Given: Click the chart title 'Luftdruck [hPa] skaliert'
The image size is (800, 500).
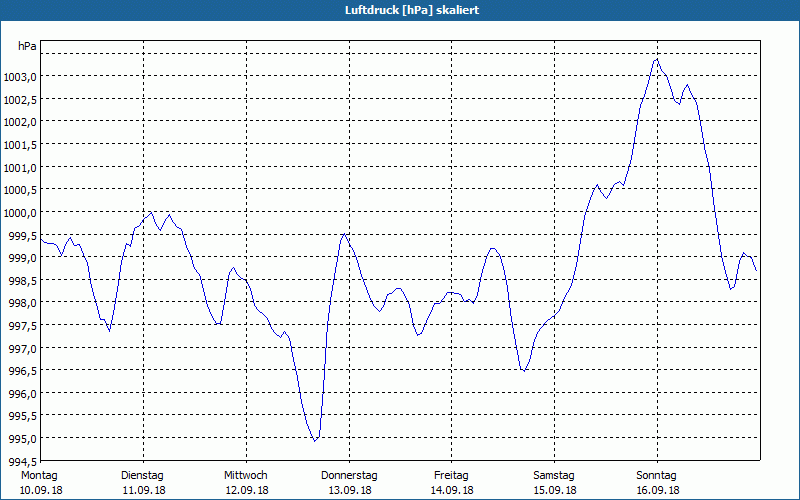Looking at the screenshot, I should pyautogui.click(x=412, y=10).
